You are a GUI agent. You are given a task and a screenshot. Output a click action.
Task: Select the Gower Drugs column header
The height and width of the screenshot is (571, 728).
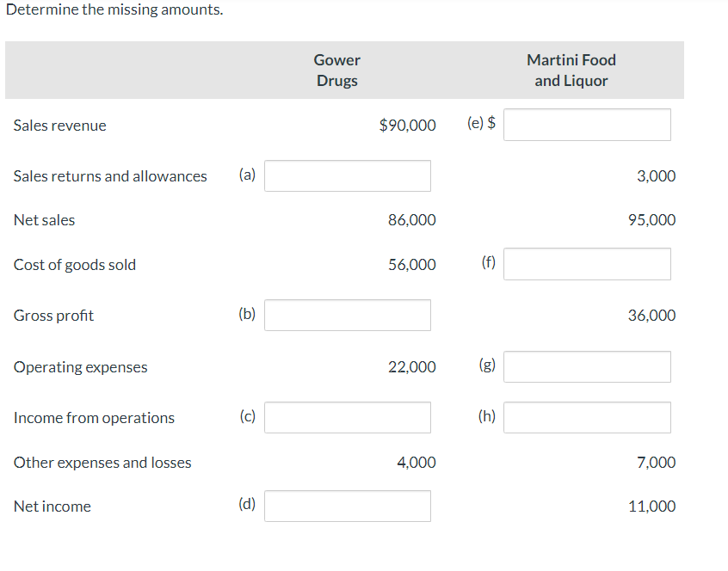point(336,70)
